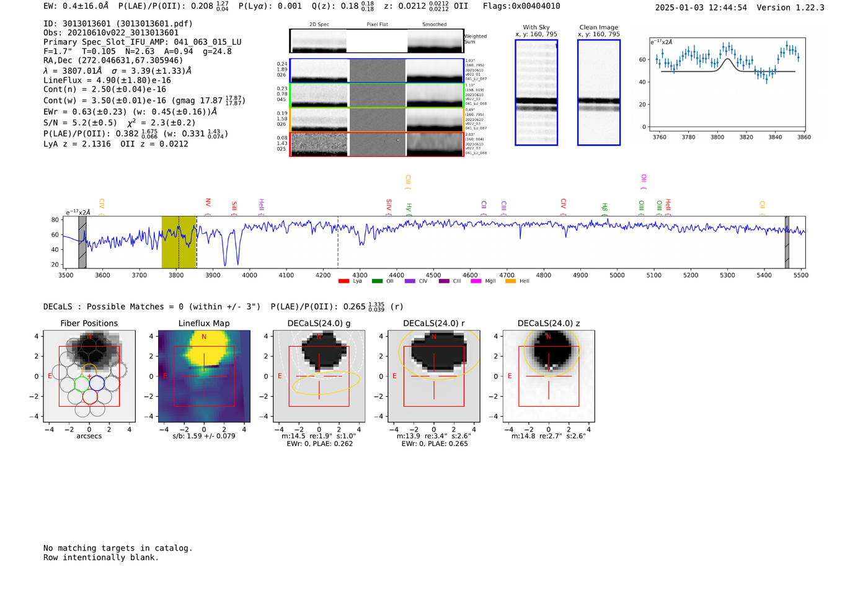
Task: Click the EWr = 0.63(±0.23) line
Action: [130, 112]
